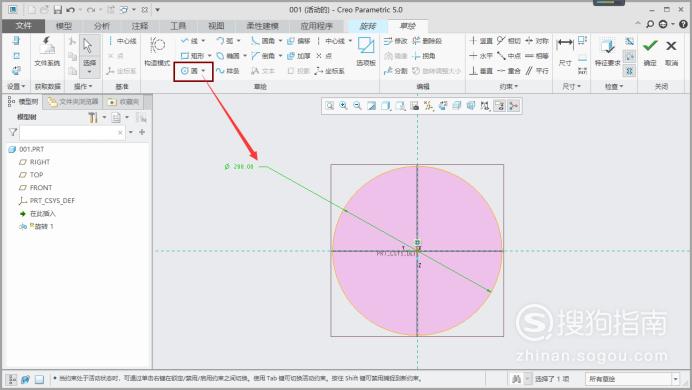This screenshot has width=692, height=390.
Task: Expand the Circle tool dropdown arrow
Action: (x=203, y=71)
